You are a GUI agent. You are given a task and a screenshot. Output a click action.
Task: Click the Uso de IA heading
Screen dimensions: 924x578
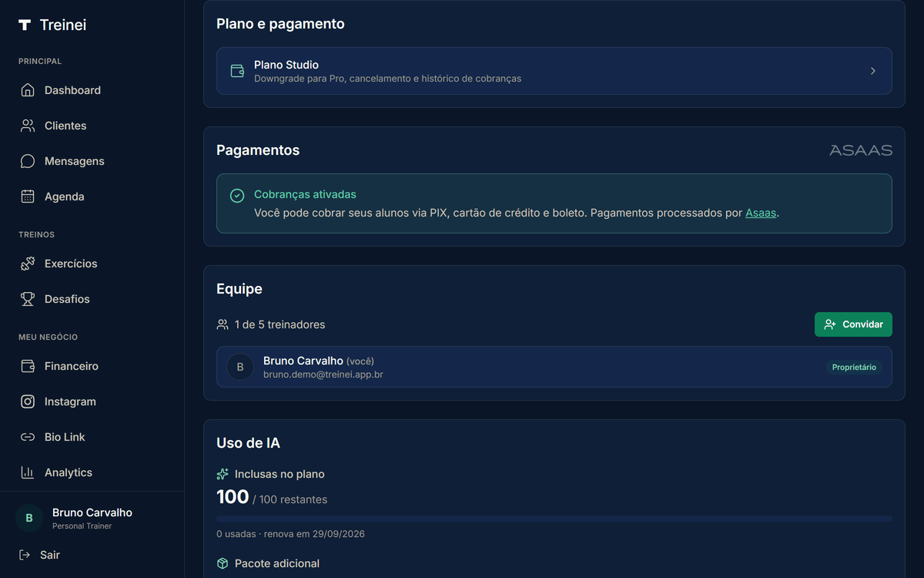[x=248, y=443]
